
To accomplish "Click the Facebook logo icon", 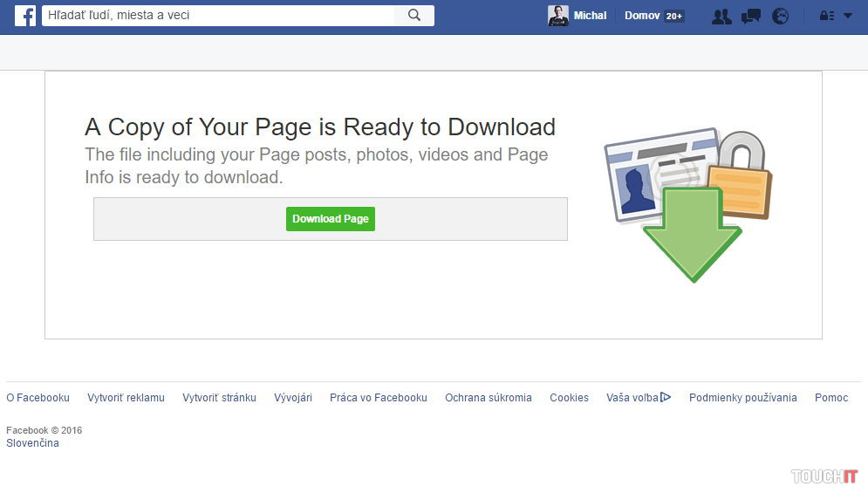I will 25,16.
